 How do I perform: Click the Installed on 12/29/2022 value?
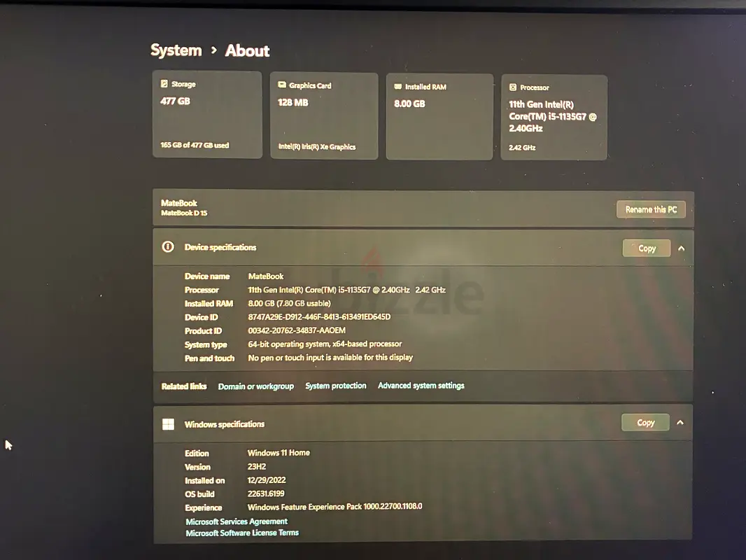[267, 480]
